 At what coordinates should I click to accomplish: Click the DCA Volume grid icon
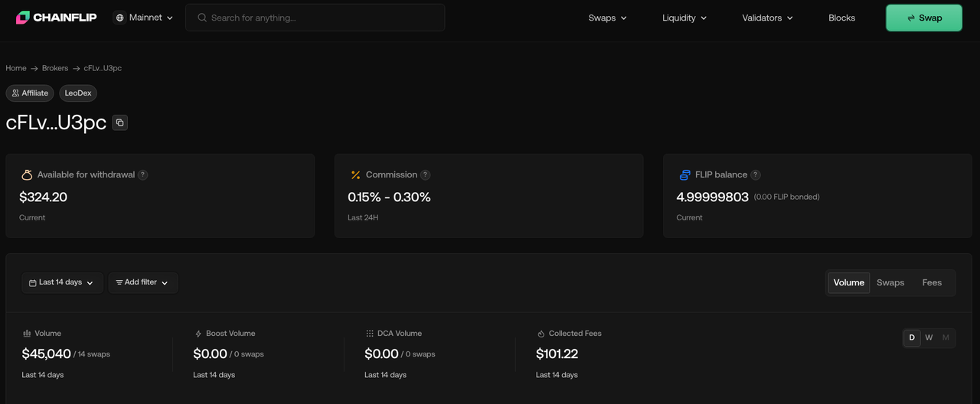click(370, 334)
